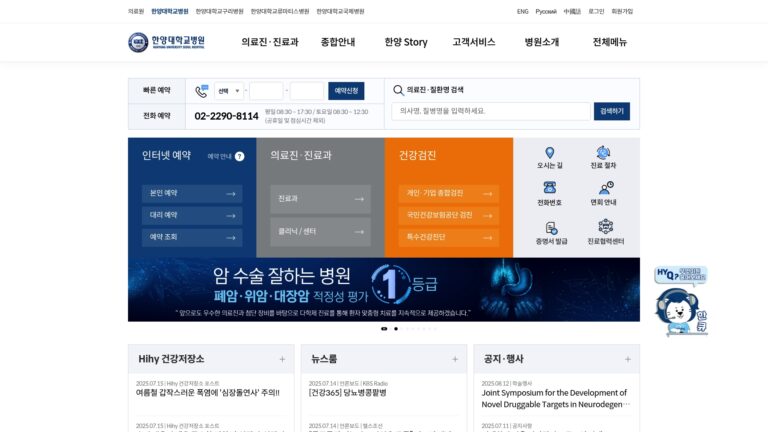Click the 예약 안내 question mark icon
This screenshot has height=432, width=768.
pos(239,156)
